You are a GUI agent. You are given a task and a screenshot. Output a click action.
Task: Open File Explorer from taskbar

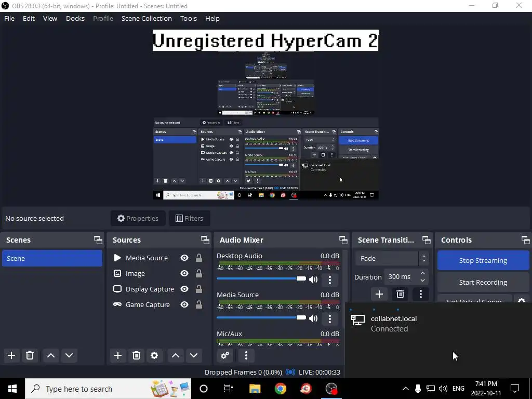pos(255,389)
